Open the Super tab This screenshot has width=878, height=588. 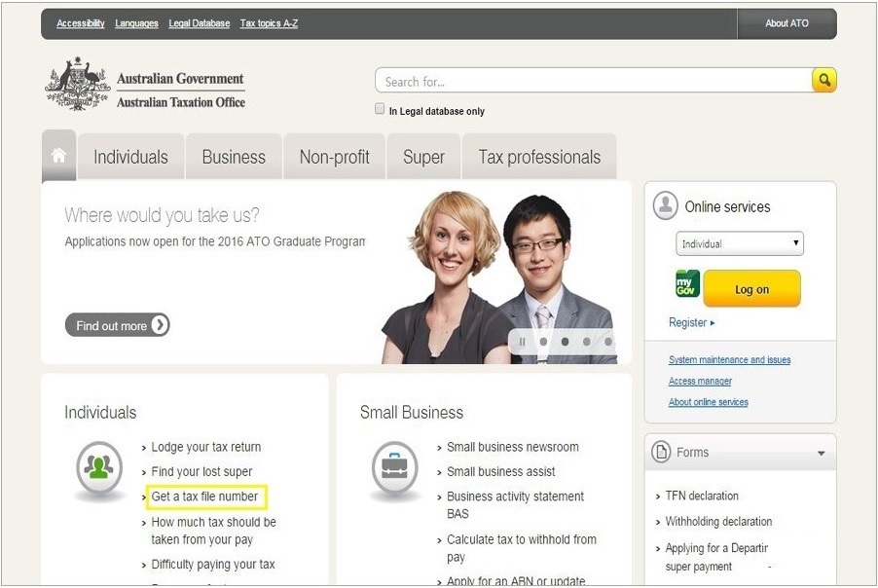click(423, 157)
